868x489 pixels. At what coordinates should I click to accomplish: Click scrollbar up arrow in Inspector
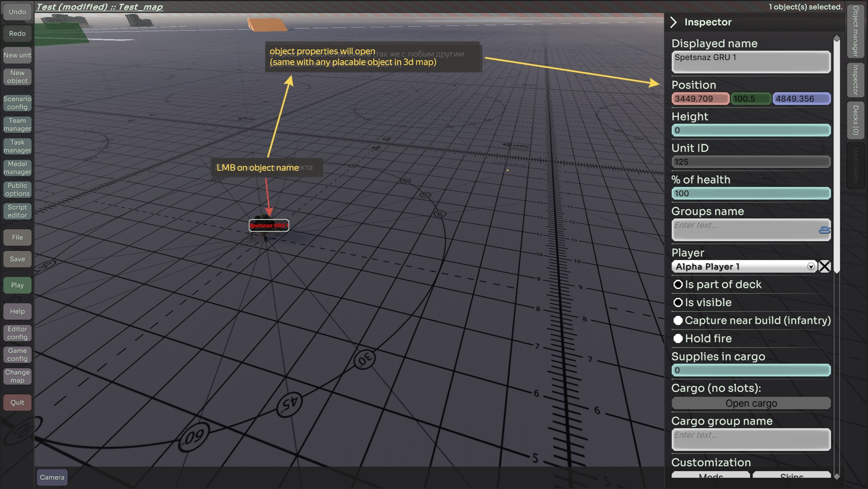click(837, 38)
